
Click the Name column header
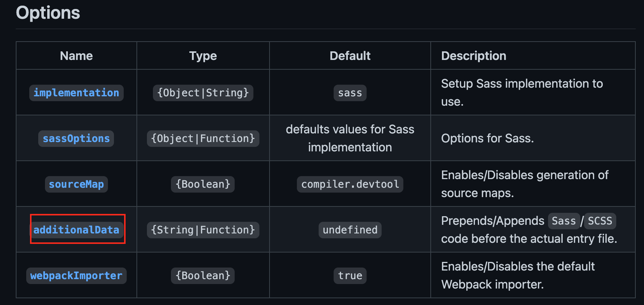click(x=76, y=56)
